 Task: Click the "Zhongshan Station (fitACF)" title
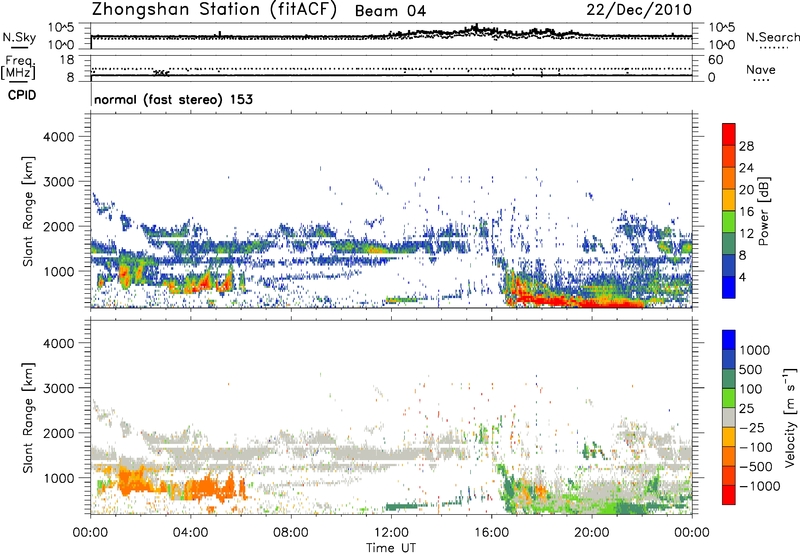tap(214, 10)
